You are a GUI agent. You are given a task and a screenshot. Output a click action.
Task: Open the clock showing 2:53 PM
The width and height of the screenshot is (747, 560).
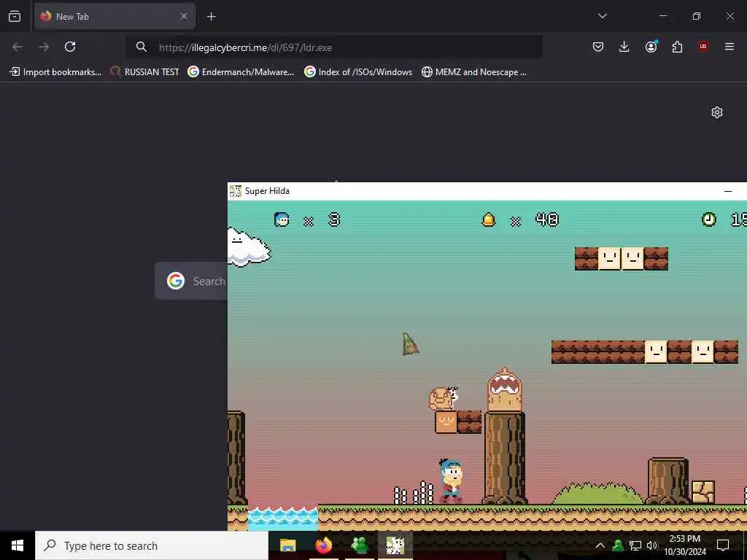coord(685,545)
